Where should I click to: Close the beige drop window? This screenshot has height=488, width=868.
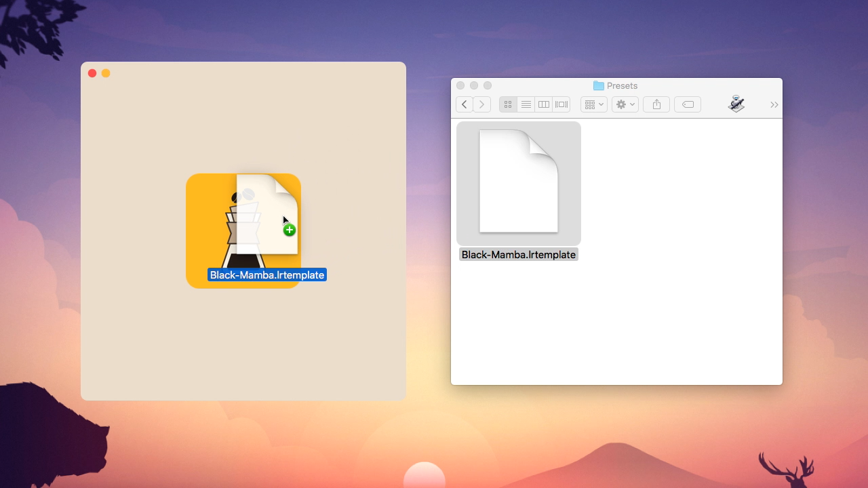(x=92, y=73)
